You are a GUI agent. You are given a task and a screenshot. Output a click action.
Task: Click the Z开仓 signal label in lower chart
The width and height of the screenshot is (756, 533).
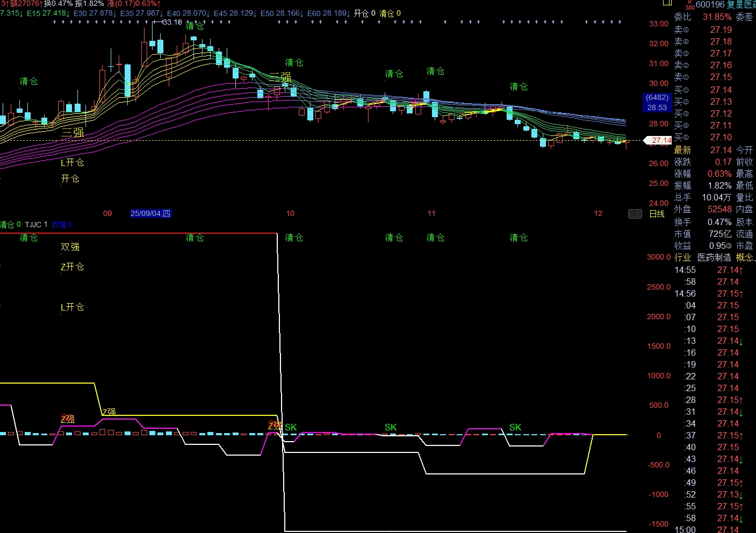pos(73,267)
